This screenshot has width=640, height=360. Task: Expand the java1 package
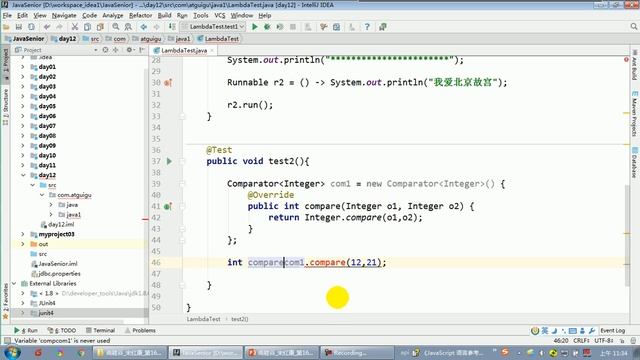[x=51, y=215]
